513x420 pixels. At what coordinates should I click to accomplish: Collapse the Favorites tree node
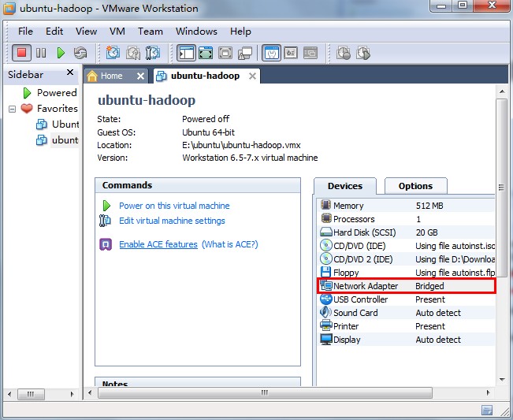pyautogui.click(x=12, y=109)
